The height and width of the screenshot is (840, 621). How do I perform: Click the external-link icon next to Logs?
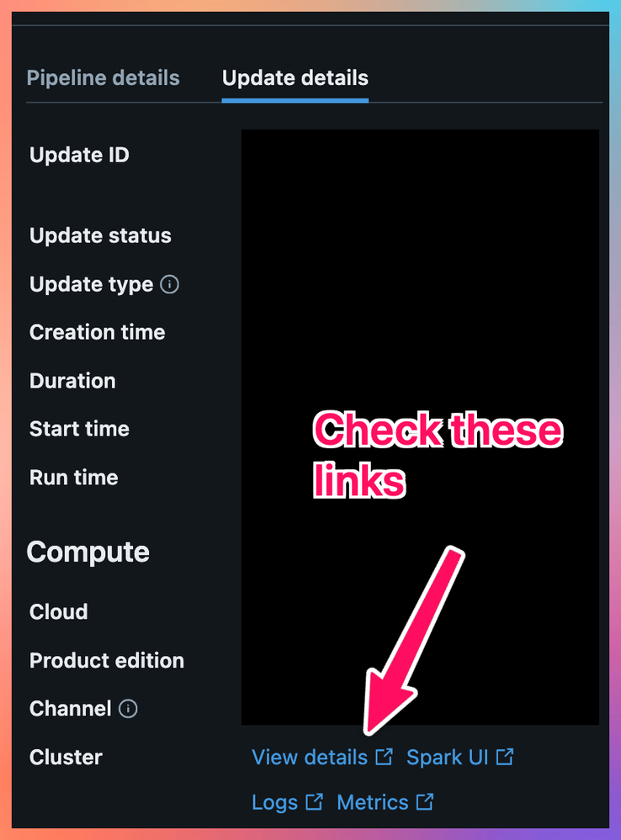point(314,802)
